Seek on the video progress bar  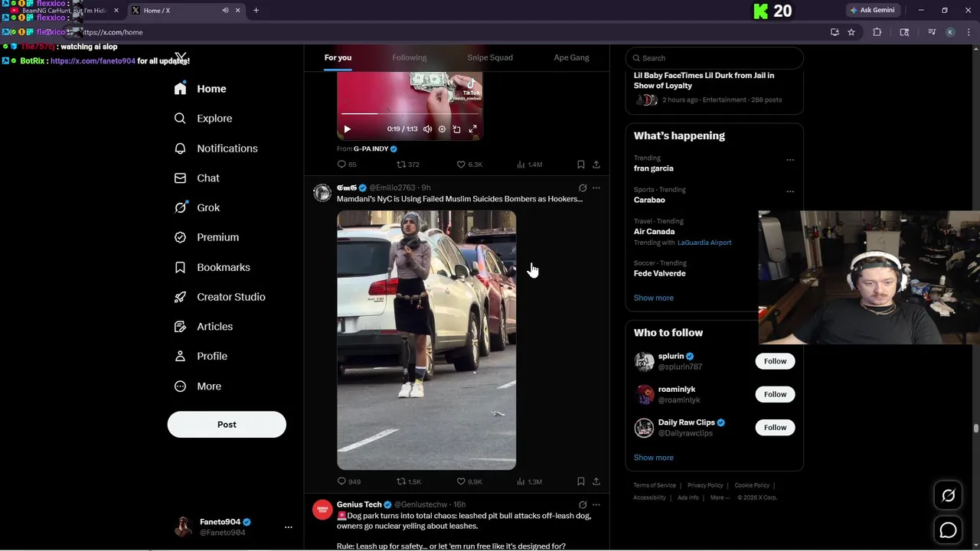pyautogui.click(x=410, y=114)
